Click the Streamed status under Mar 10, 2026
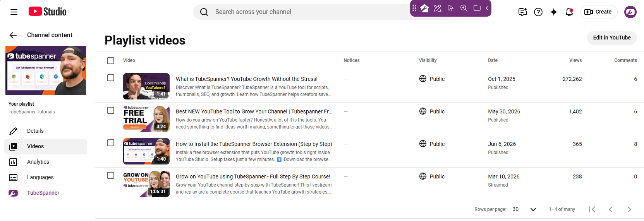Screen dimensions: 644x221 click(498, 185)
